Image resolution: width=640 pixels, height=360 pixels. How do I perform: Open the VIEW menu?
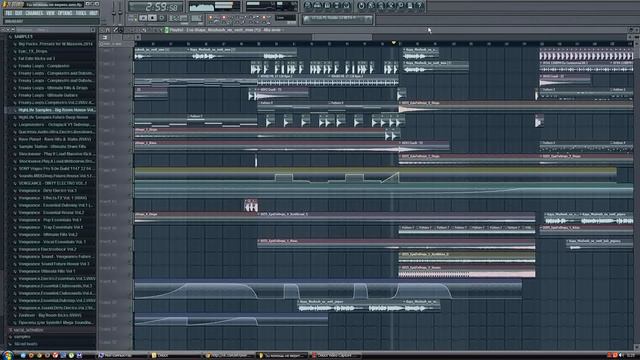click(x=50, y=13)
